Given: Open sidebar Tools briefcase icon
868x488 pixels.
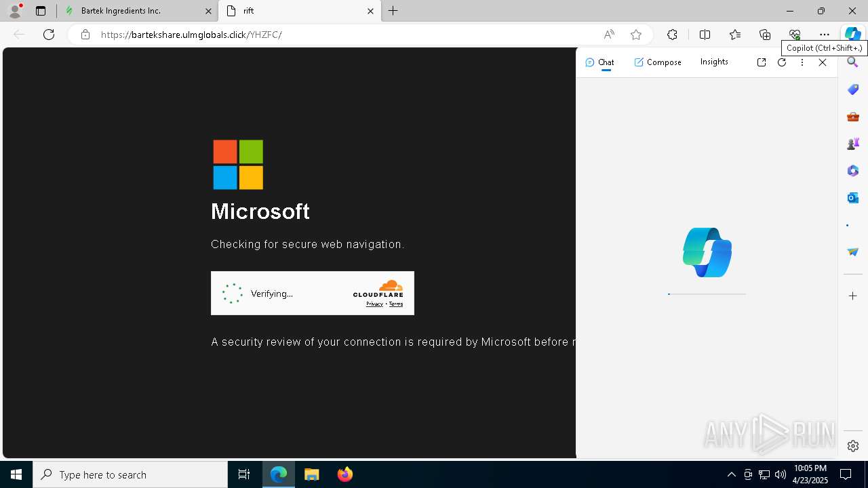Looking at the screenshot, I should (853, 117).
